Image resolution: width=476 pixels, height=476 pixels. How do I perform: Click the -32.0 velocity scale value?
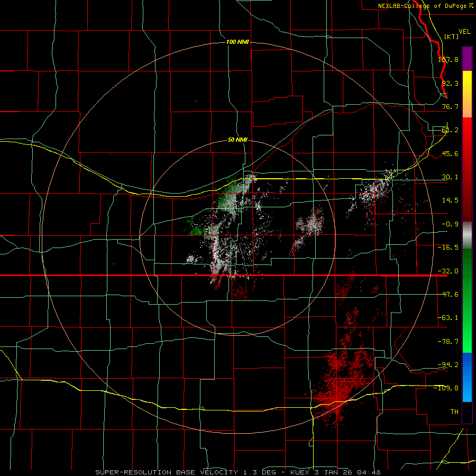click(448, 271)
